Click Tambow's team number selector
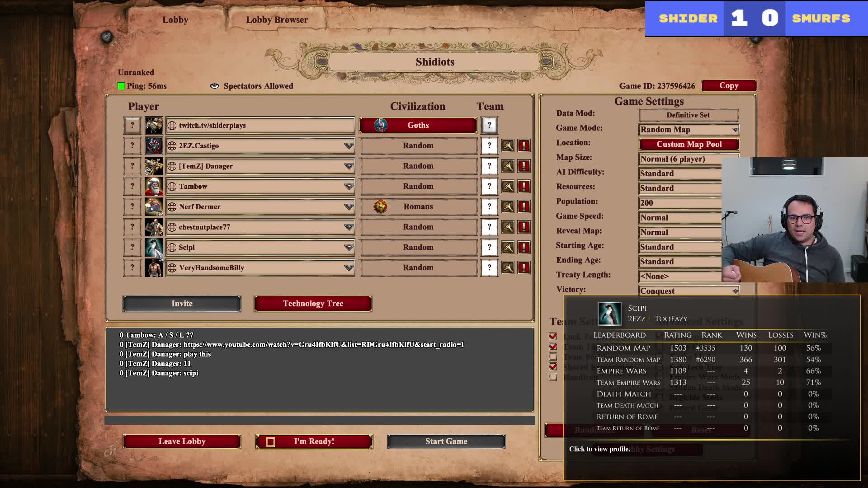The width and height of the screenshot is (868, 488). [489, 186]
